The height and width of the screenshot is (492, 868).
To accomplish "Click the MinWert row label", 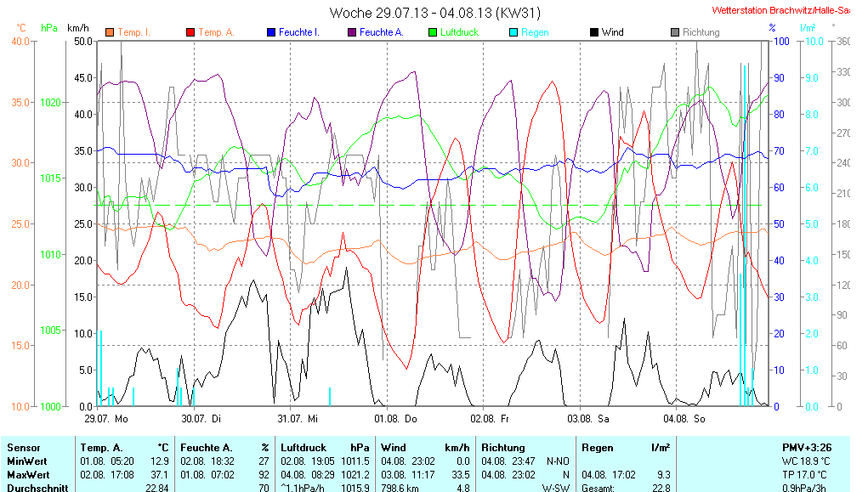I will (26, 461).
